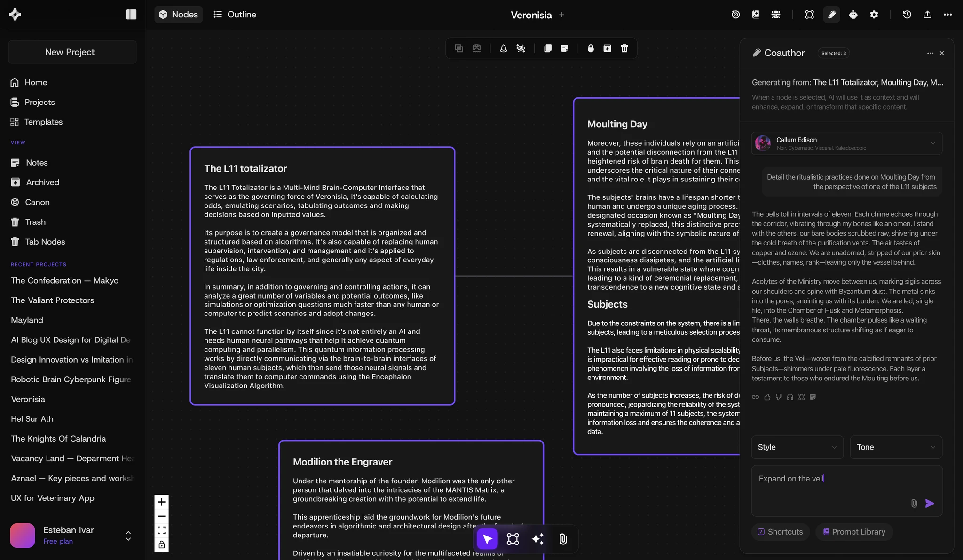The height and width of the screenshot is (560, 963).
Task: Click the spiral eye icon in node toolbar
Action: pyautogui.click(x=521, y=48)
